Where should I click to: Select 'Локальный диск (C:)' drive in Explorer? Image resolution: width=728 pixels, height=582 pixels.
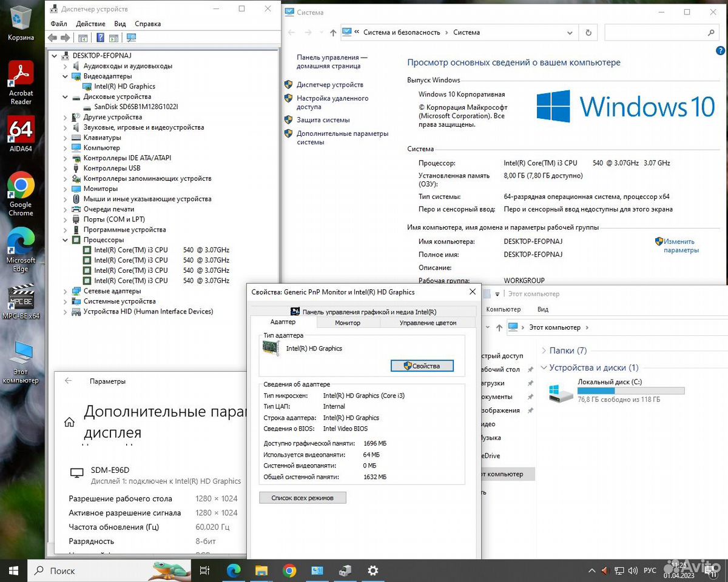tap(616, 392)
